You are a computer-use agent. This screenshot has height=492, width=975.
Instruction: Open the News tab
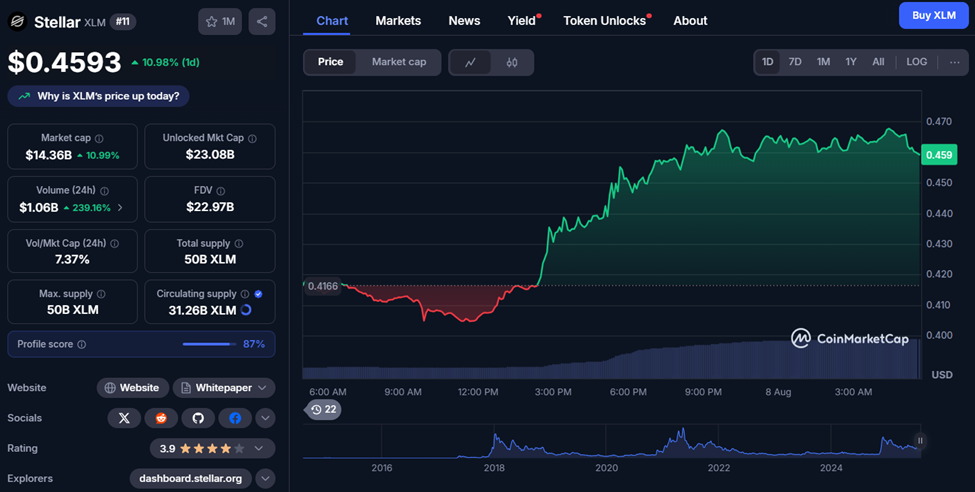pos(464,21)
